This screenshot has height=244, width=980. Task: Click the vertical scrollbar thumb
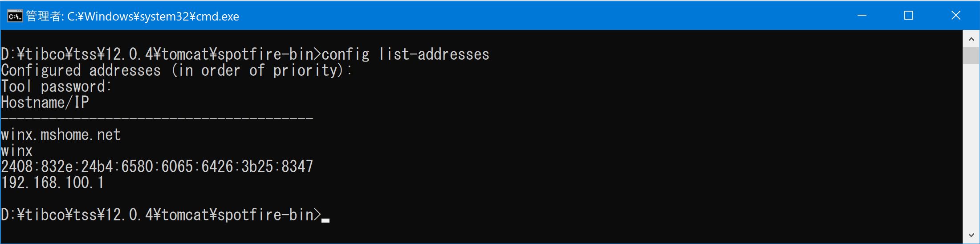pos(971,56)
